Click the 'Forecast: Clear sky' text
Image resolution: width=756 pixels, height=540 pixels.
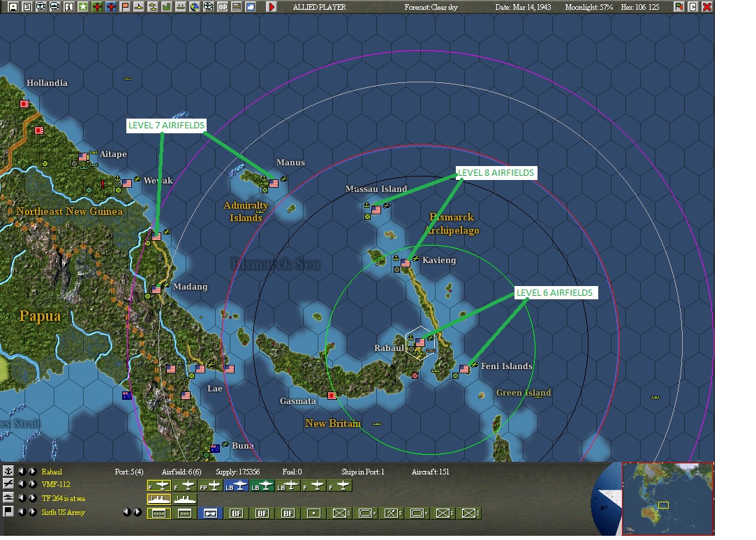click(x=431, y=7)
